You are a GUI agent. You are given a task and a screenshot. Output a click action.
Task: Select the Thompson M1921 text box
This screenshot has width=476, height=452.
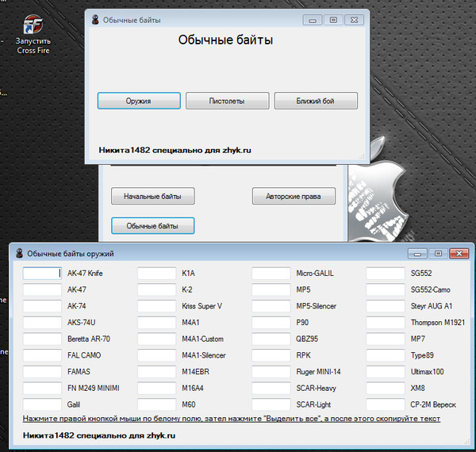point(385,323)
